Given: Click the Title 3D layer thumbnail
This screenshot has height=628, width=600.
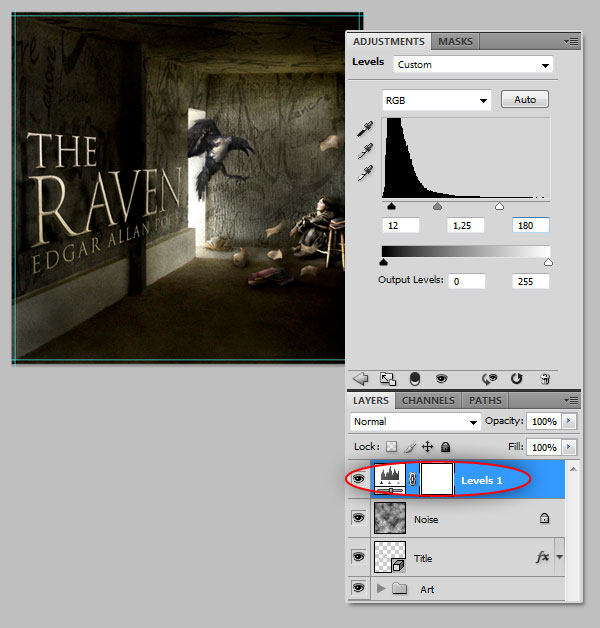Looking at the screenshot, I should (390, 557).
